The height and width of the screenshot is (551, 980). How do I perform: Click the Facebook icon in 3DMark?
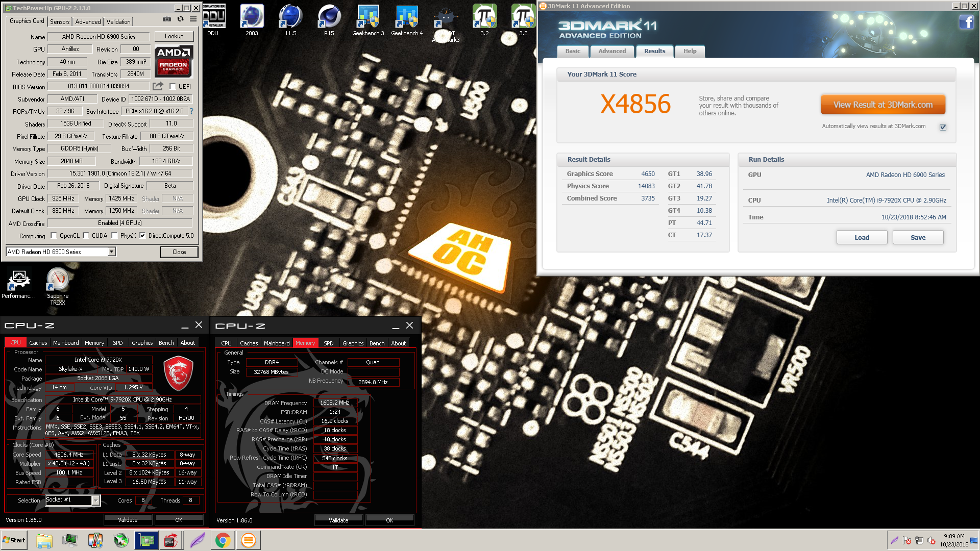966,22
